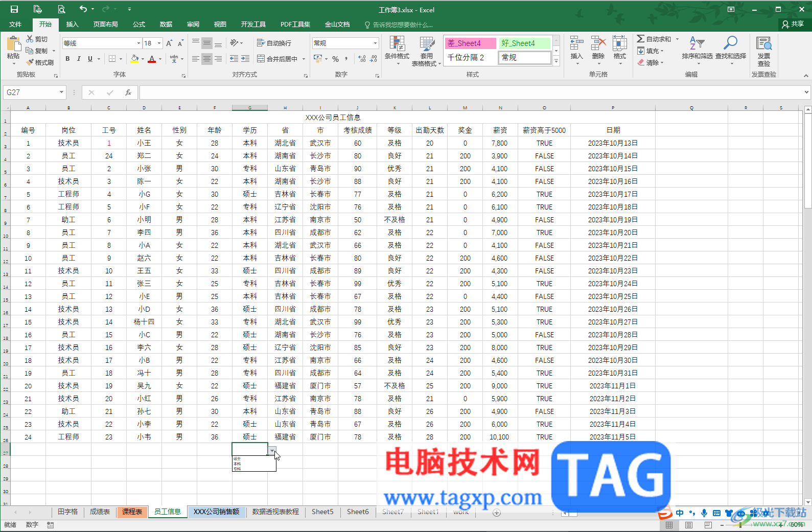This screenshot has width=812, height=532.
Task: Apply the yellow fill color bucket
Action: (134, 59)
